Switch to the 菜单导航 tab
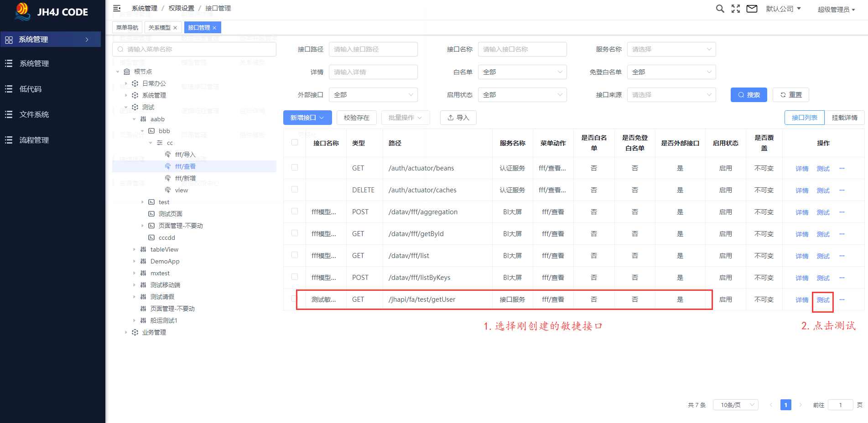The image size is (868, 423). point(127,28)
